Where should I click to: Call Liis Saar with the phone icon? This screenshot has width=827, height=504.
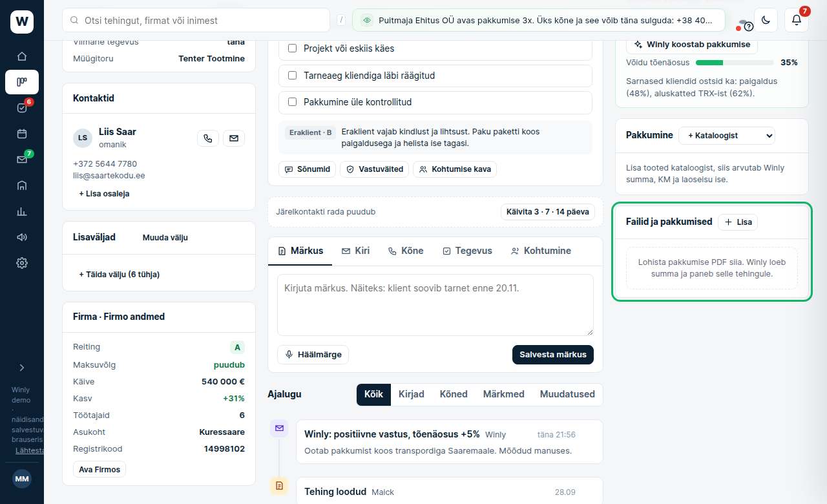pos(207,138)
